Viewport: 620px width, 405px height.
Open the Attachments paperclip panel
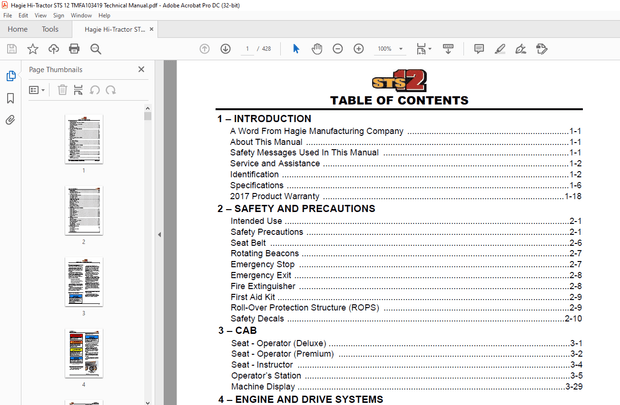[x=11, y=120]
